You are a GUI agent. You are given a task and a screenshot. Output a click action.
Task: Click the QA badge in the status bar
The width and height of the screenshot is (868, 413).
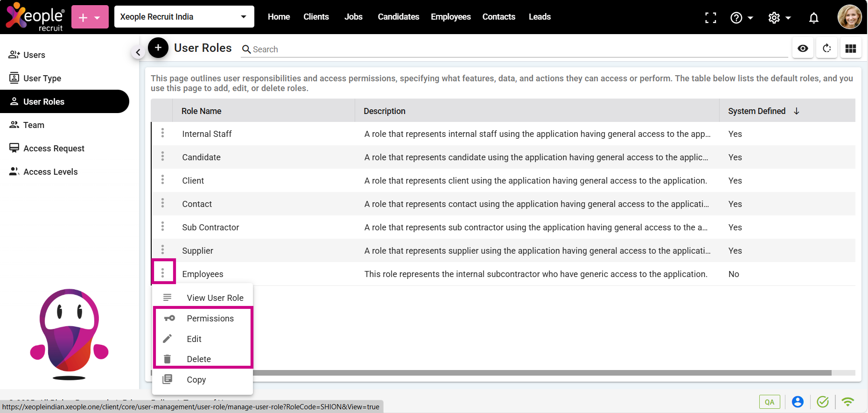(769, 402)
